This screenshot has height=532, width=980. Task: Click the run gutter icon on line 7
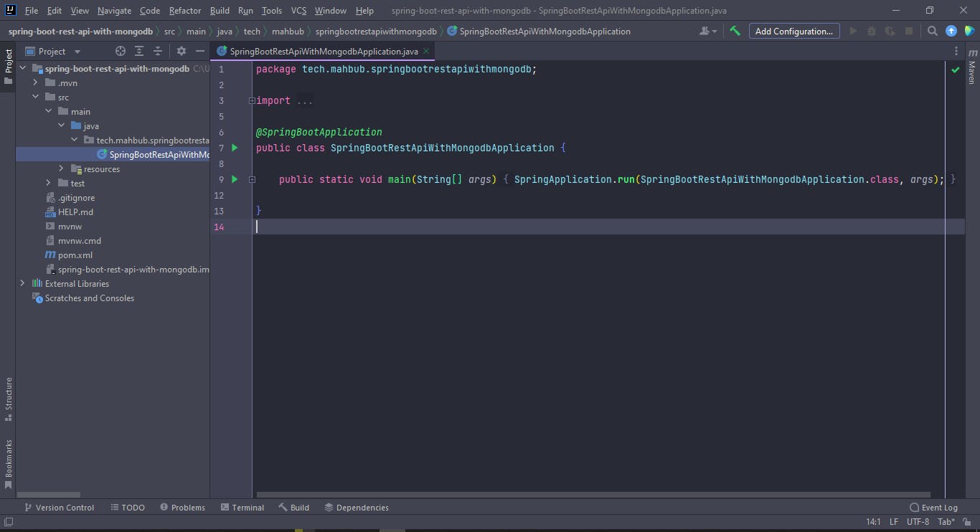(235, 148)
